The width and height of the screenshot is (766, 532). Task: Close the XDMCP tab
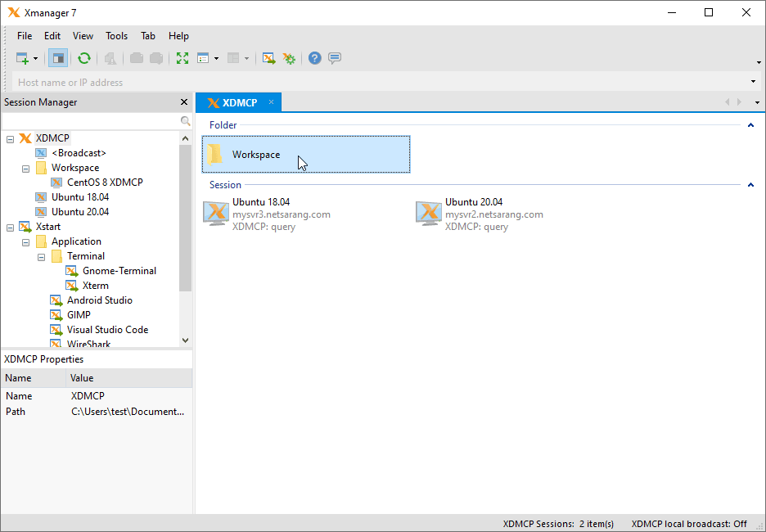pyautogui.click(x=271, y=102)
